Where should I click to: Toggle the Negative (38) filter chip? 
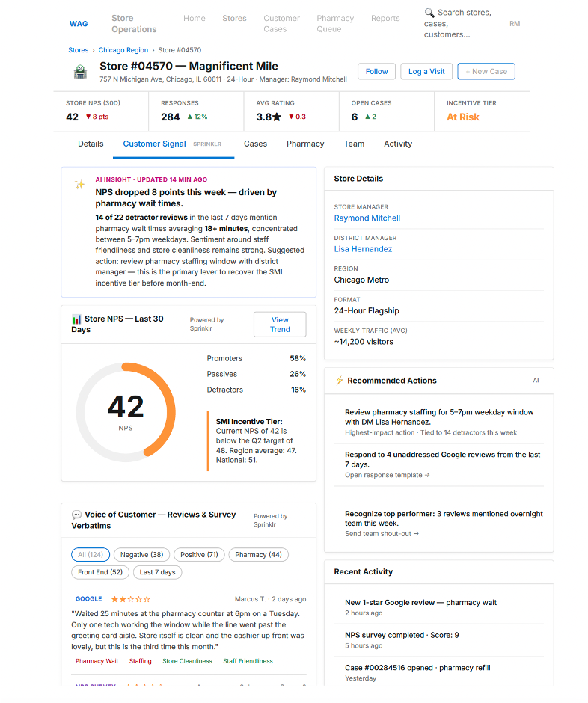[141, 555]
